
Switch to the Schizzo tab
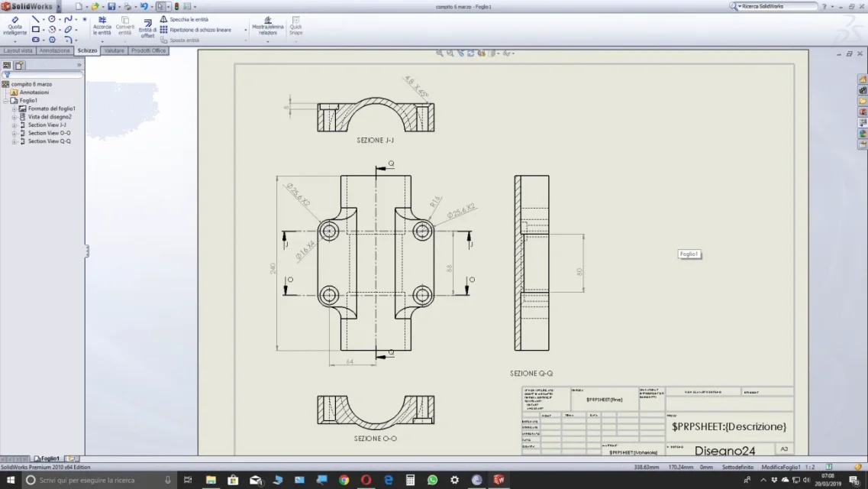pos(87,50)
